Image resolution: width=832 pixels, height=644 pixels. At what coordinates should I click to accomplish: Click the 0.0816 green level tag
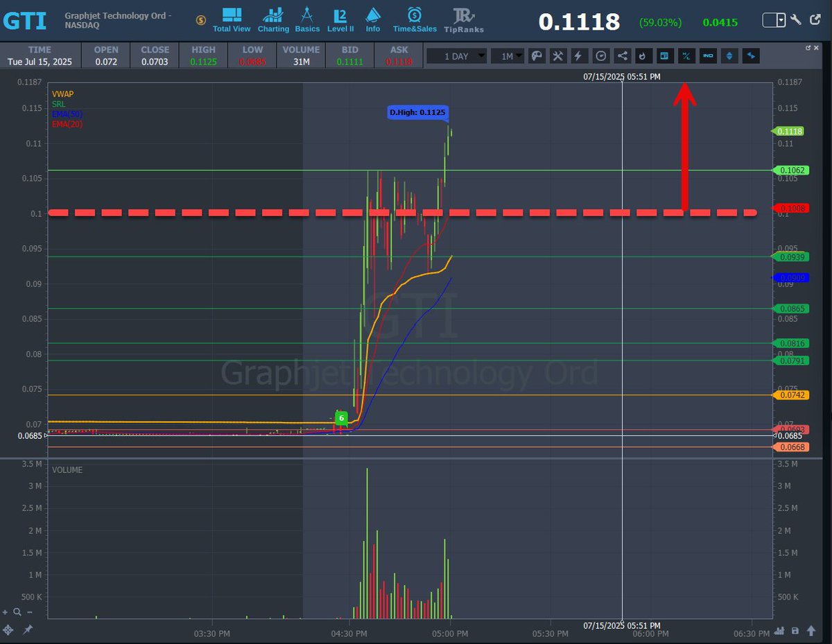[791, 343]
